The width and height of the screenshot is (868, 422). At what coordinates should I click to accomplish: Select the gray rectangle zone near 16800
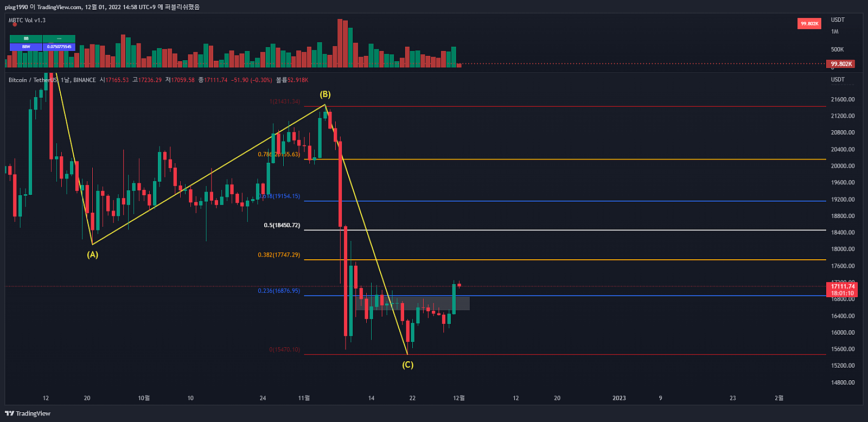pyautogui.click(x=412, y=303)
